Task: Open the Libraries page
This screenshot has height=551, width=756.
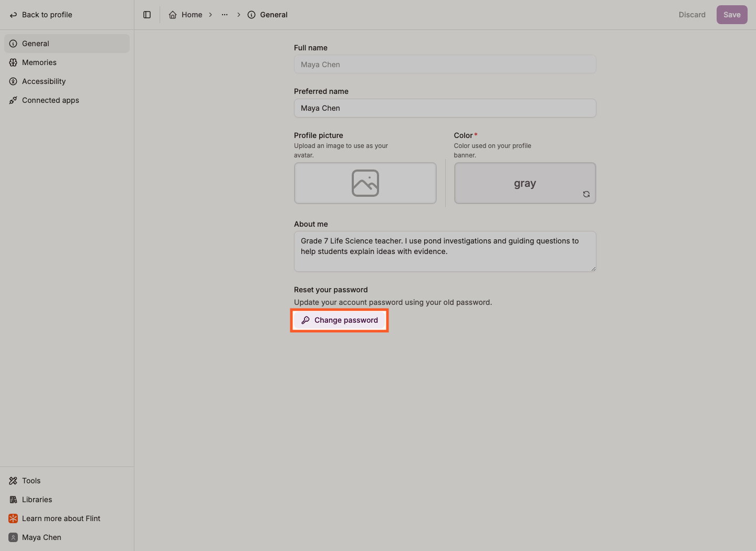Action: click(x=67, y=500)
